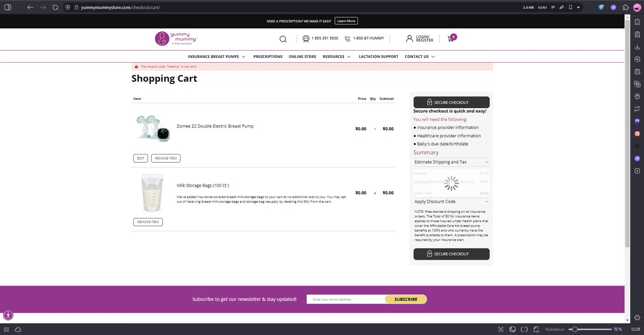Open the history panel clock icon
This screenshot has width=644, height=335.
click(x=637, y=59)
